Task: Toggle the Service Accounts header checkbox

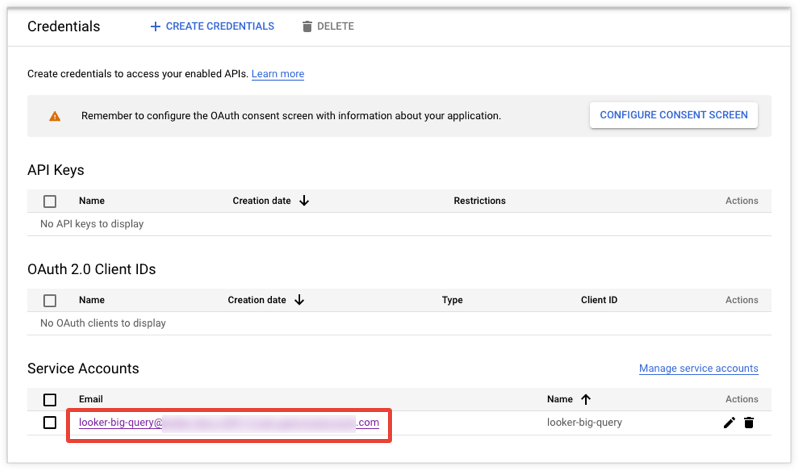Action: pyautogui.click(x=50, y=399)
